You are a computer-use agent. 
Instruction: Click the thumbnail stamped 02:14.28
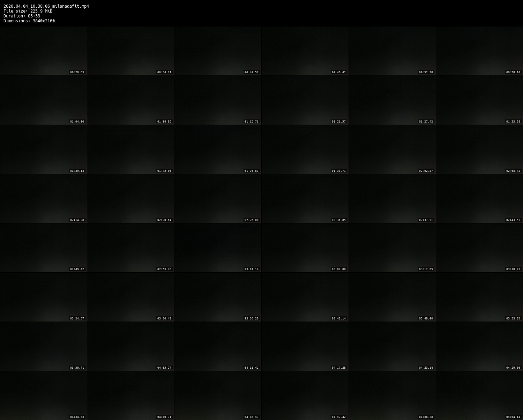point(43,199)
